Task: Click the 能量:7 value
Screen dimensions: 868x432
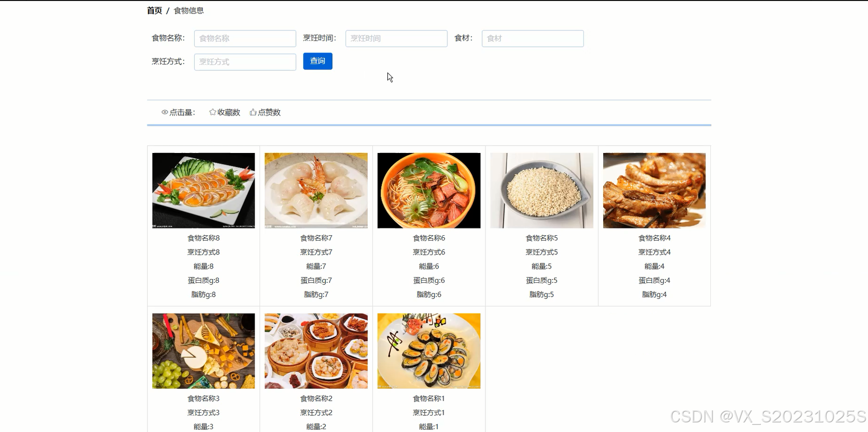Action: pos(316,267)
